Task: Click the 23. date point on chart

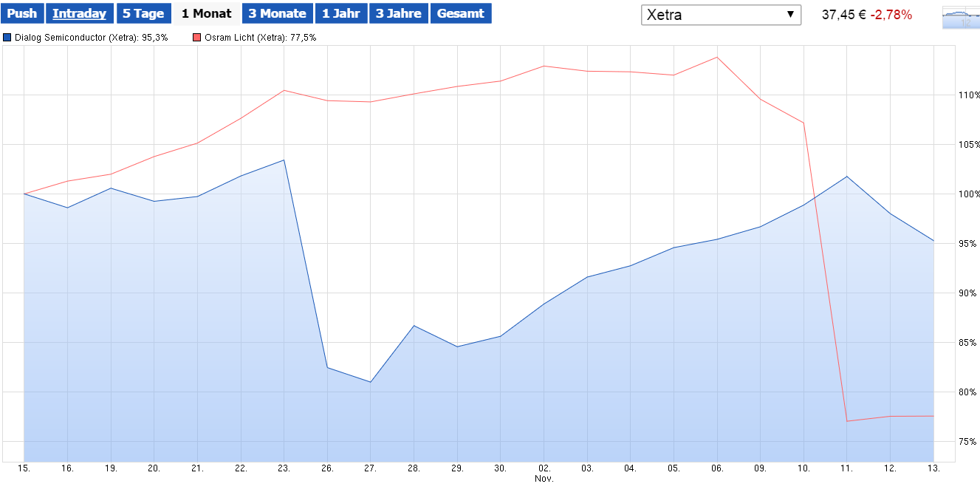Action: 284,160
